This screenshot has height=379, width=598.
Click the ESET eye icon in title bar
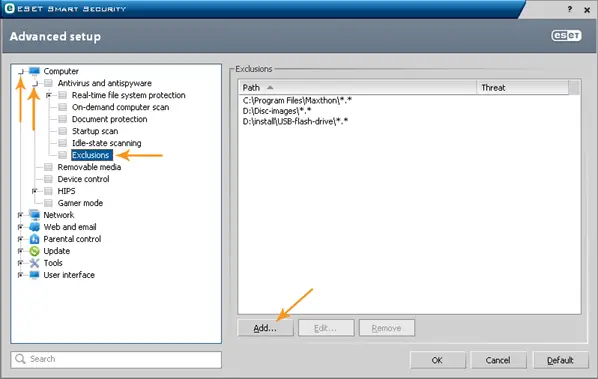point(10,8)
